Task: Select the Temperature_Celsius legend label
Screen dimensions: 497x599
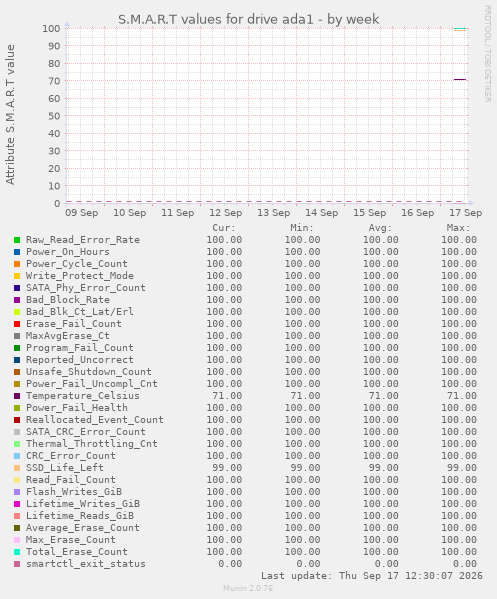Action: coord(83,396)
